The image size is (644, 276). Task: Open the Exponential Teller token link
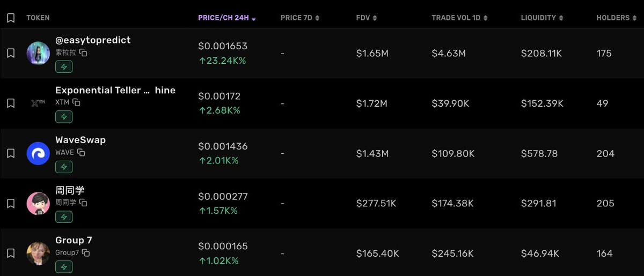(115, 90)
